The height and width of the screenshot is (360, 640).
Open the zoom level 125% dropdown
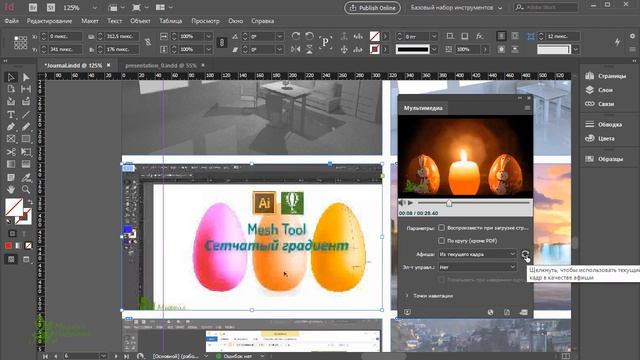pyautogui.click(x=95, y=8)
